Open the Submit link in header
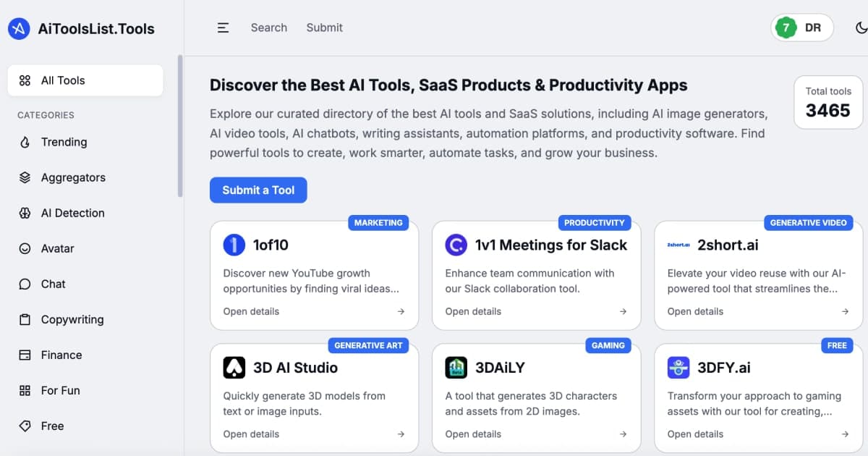The width and height of the screenshot is (868, 456). pyautogui.click(x=324, y=28)
